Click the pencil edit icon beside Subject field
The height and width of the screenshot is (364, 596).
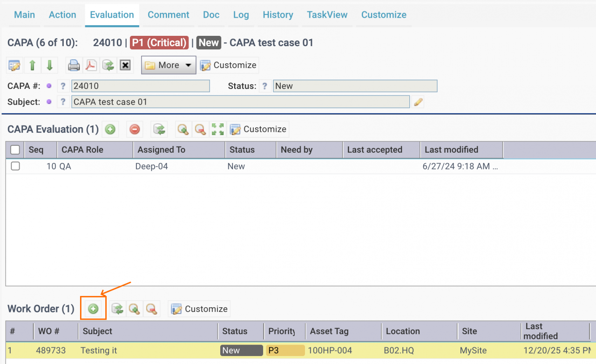click(x=418, y=102)
